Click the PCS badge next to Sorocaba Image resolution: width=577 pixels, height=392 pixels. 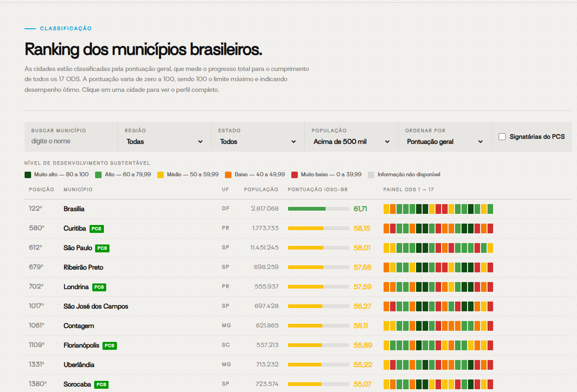click(x=101, y=385)
